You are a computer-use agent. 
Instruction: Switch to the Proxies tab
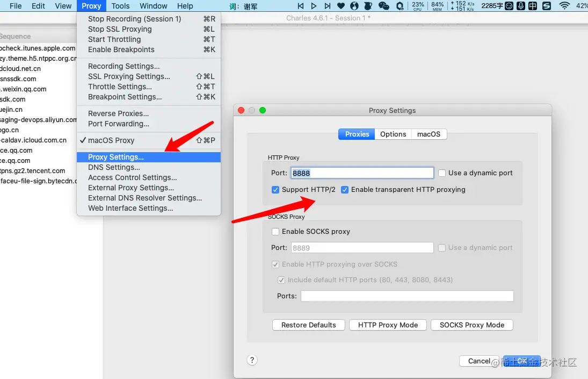[x=357, y=134]
